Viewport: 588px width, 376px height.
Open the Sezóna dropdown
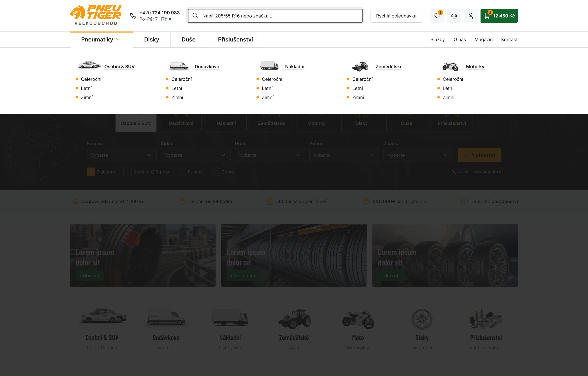[x=121, y=155]
